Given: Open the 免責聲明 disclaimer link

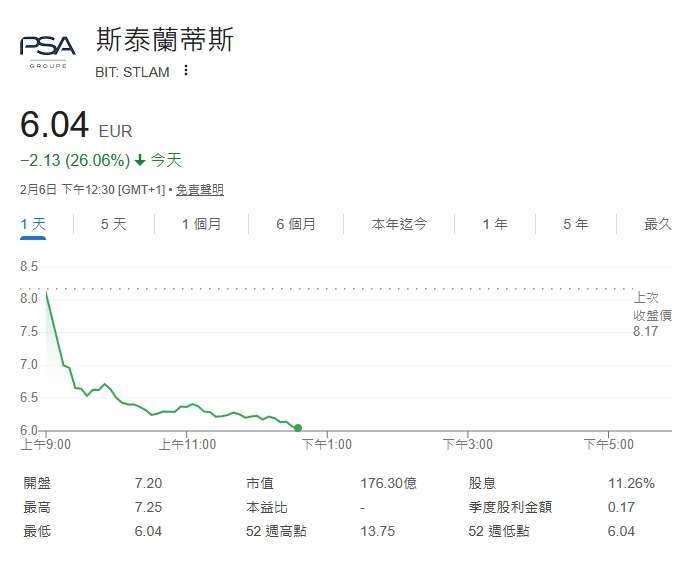Looking at the screenshot, I should pos(200,189).
